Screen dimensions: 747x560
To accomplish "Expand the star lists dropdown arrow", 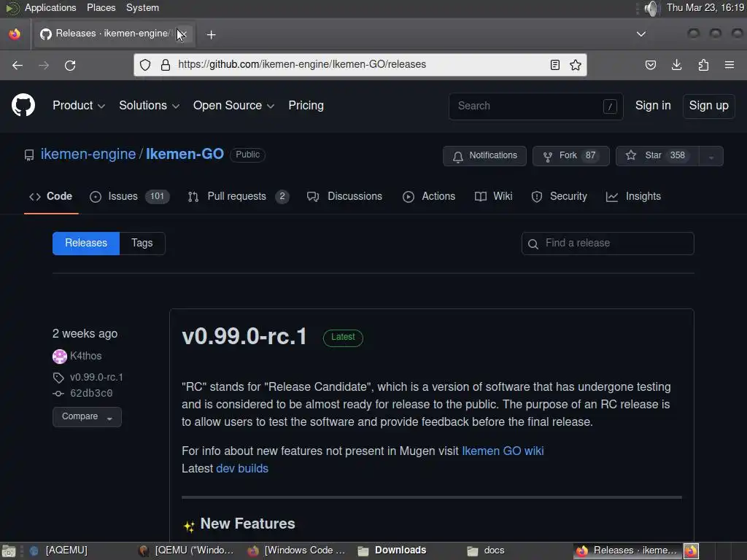I will [x=711, y=156].
